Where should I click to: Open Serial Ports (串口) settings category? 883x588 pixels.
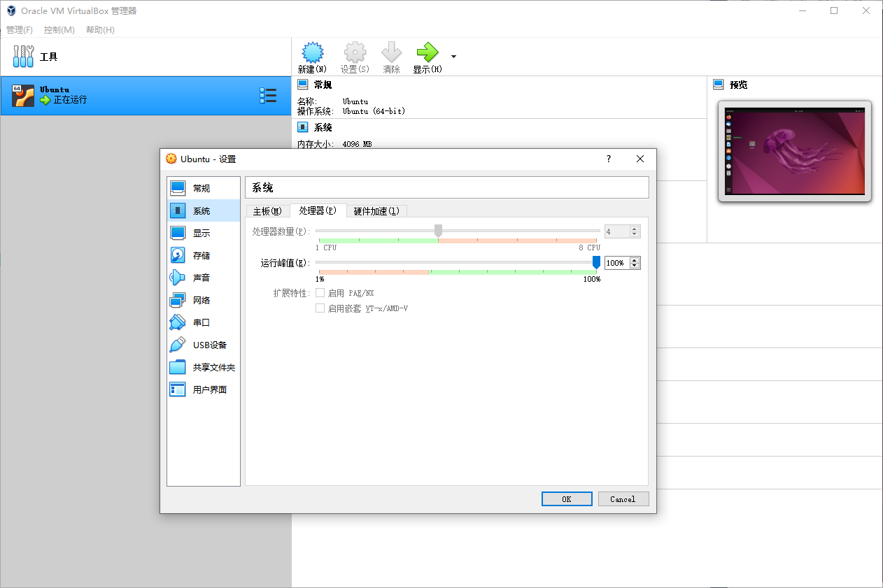click(x=204, y=322)
